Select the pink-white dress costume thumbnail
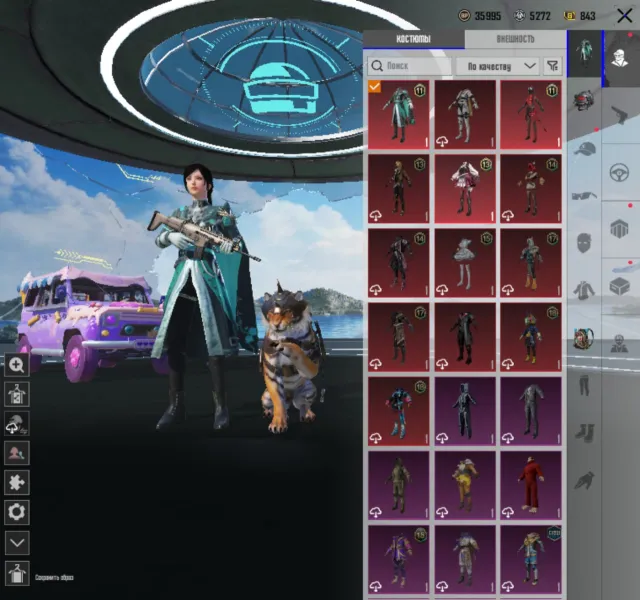 pos(465,189)
